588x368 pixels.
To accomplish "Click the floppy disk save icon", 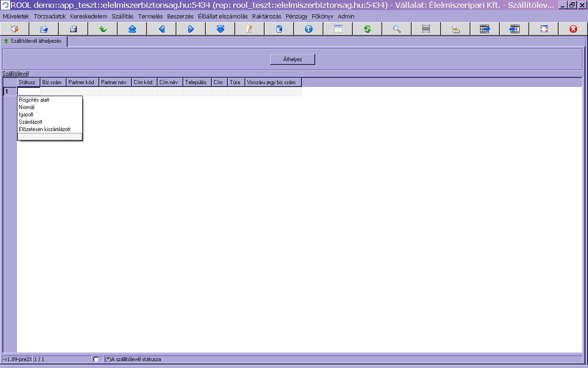I will pyautogui.click(x=73, y=29).
